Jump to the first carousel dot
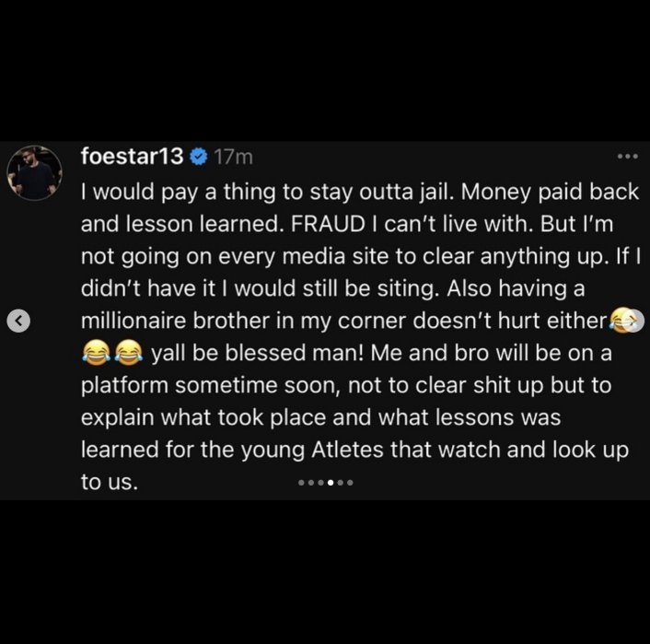Viewport: 650px width, 644px height. 301,483
